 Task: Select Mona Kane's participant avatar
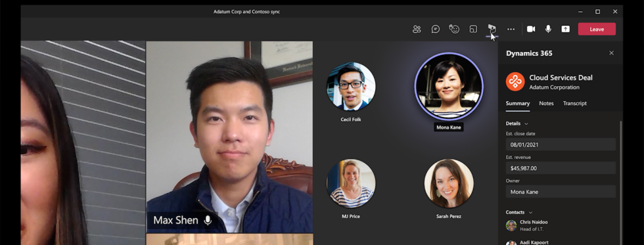449,87
